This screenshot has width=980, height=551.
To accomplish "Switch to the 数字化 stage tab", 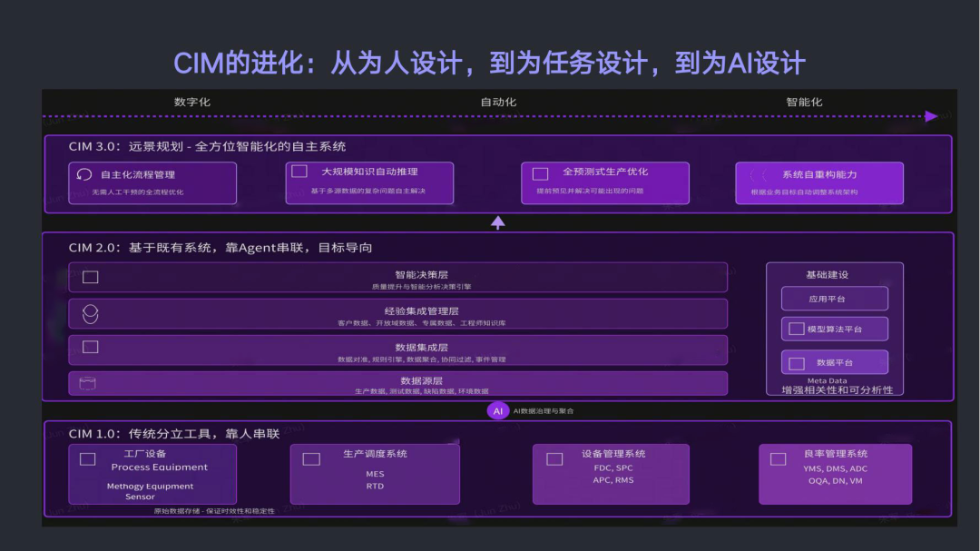I will click(x=191, y=102).
